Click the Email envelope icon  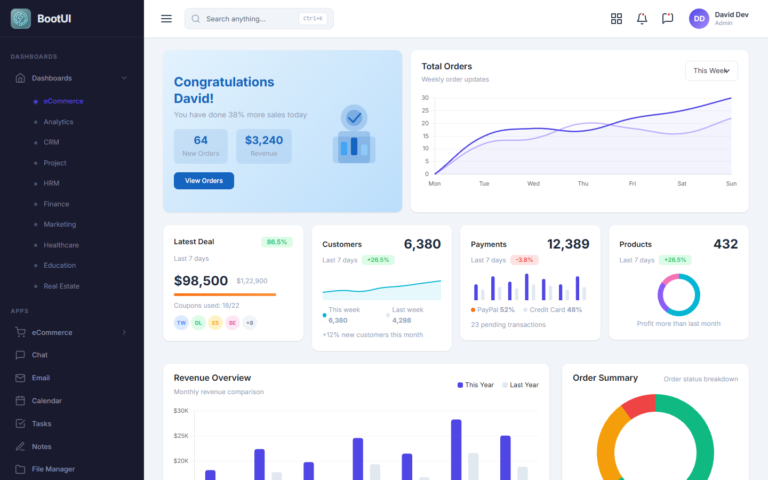[20, 378]
